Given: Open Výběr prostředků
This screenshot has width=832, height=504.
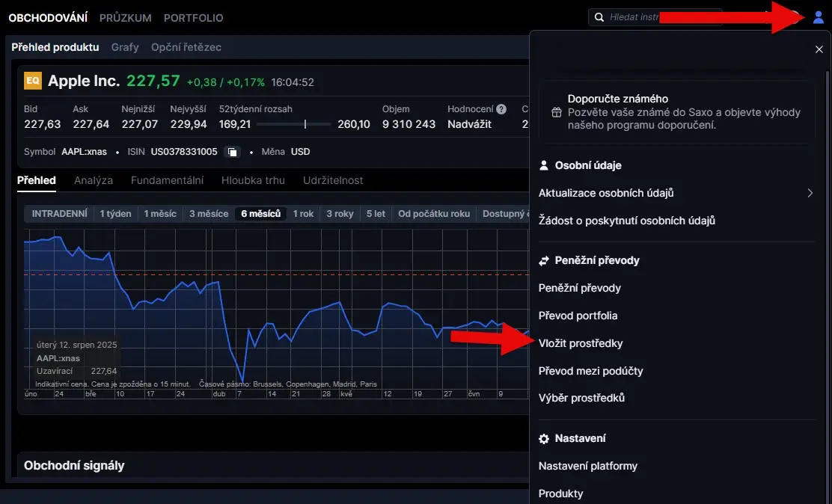Looking at the screenshot, I should (581, 398).
